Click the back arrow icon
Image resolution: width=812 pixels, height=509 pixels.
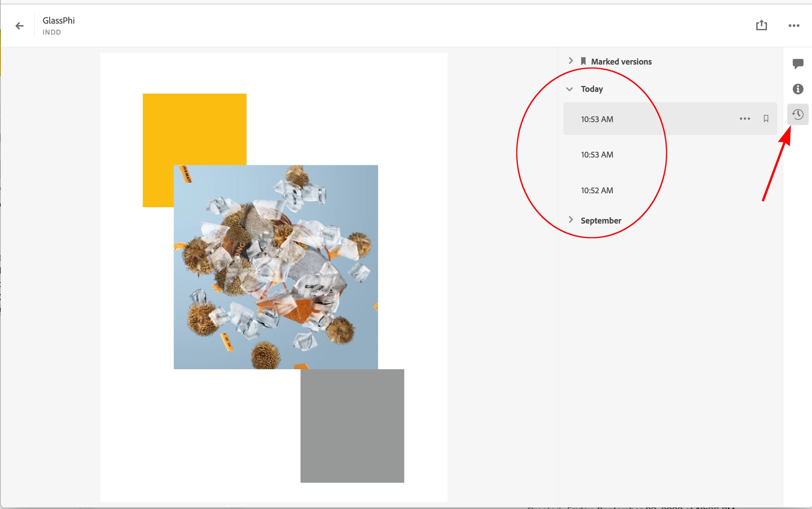[x=20, y=26]
